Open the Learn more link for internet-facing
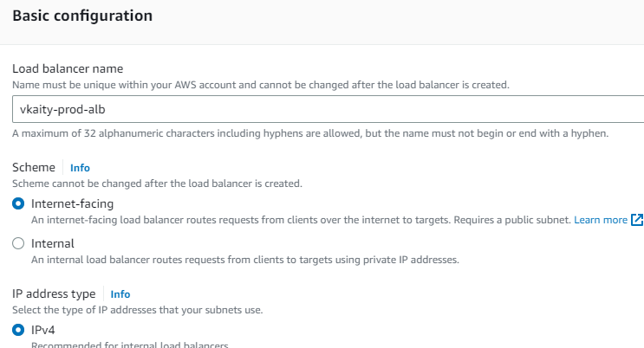The image size is (644, 348). 601,220
